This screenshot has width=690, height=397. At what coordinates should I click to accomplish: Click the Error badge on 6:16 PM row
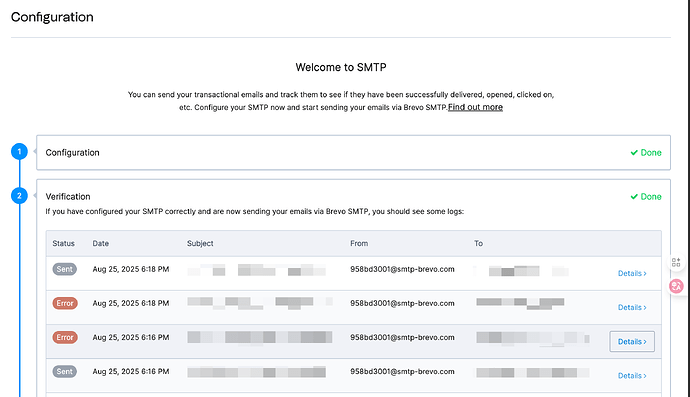click(x=65, y=337)
